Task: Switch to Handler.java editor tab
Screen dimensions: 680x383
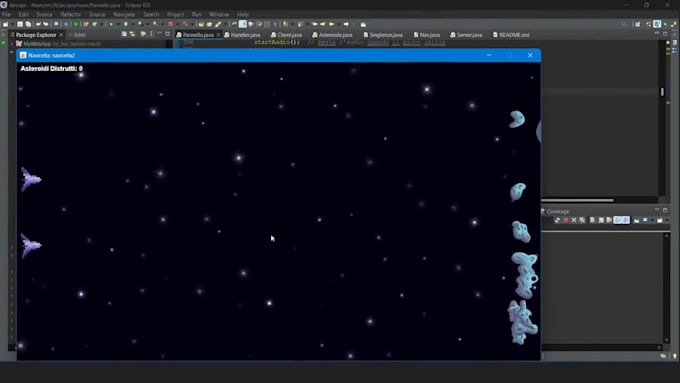Action: click(242, 35)
